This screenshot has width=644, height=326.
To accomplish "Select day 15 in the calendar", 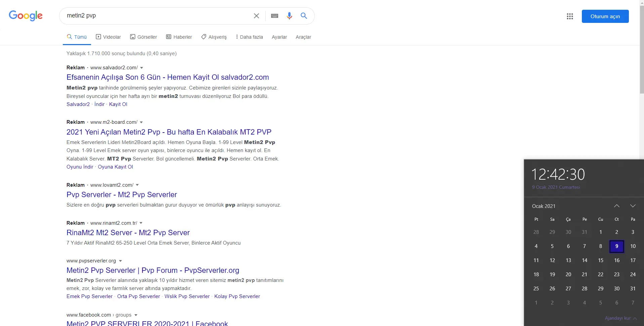I will pos(601,260).
